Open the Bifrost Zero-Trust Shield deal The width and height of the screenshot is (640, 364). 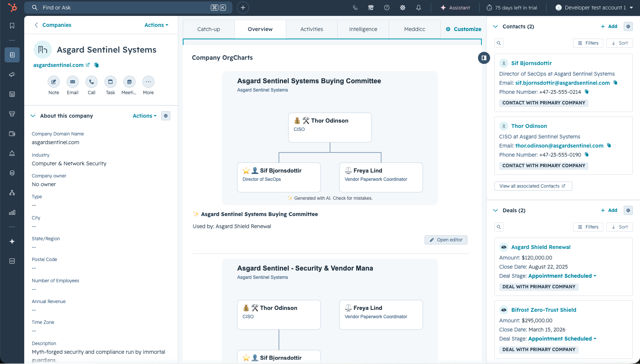tap(544, 310)
